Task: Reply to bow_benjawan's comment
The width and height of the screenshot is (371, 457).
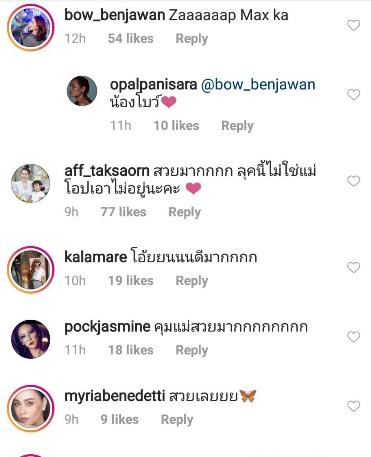Action: pyautogui.click(x=192, y=39)
